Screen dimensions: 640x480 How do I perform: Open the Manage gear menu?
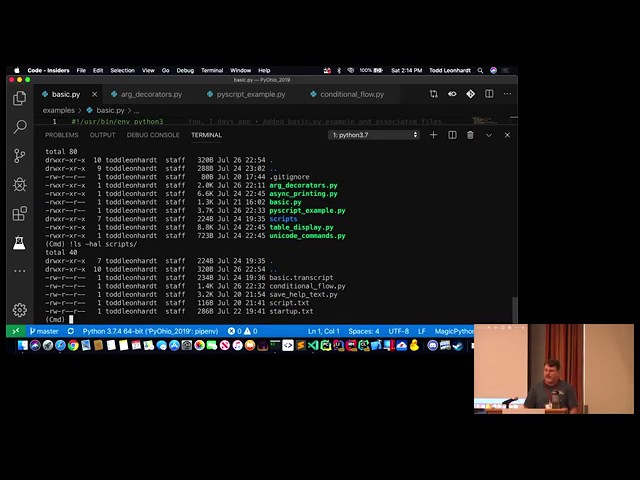pyautogui.click(x=20, y=310)
